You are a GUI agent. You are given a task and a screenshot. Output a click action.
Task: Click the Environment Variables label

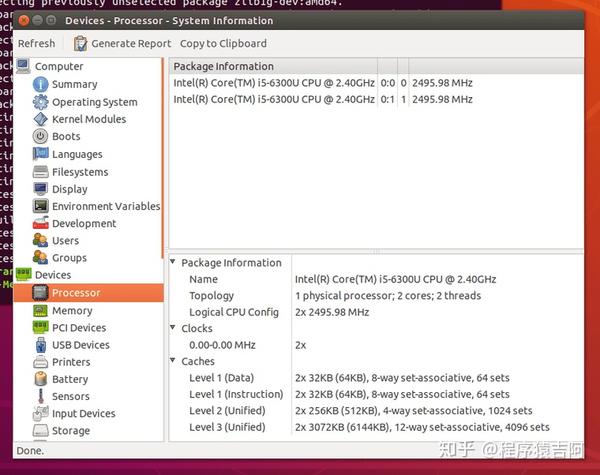click(106, 206)
